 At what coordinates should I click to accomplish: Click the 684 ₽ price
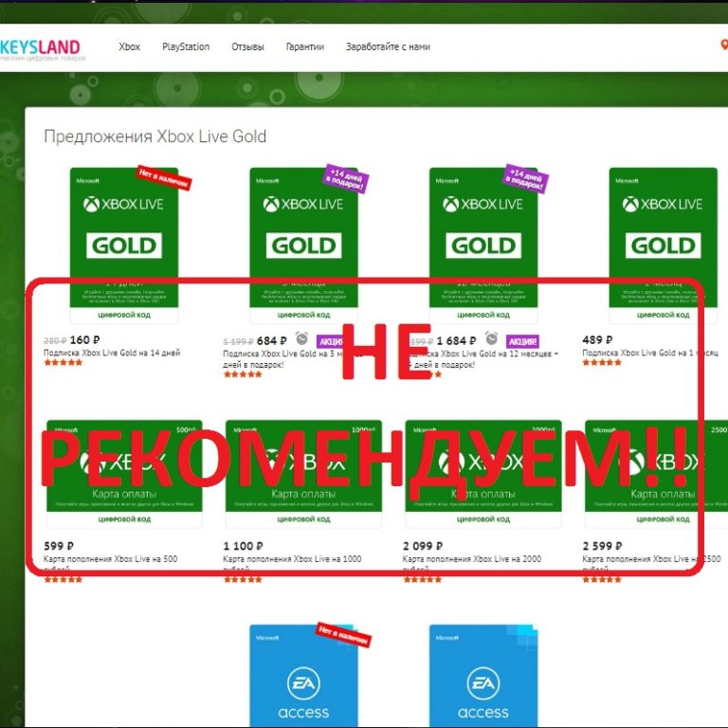point(272,341)
